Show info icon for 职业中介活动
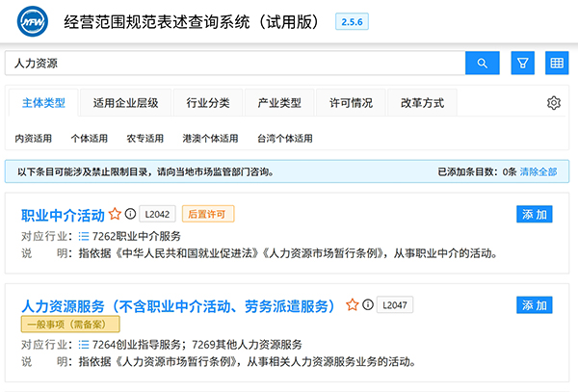This screenshot has width=578, height=392. tap(130, 215)
